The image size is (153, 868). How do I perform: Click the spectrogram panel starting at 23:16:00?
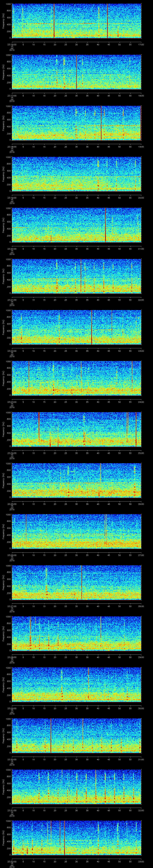(x=76, y=21)
